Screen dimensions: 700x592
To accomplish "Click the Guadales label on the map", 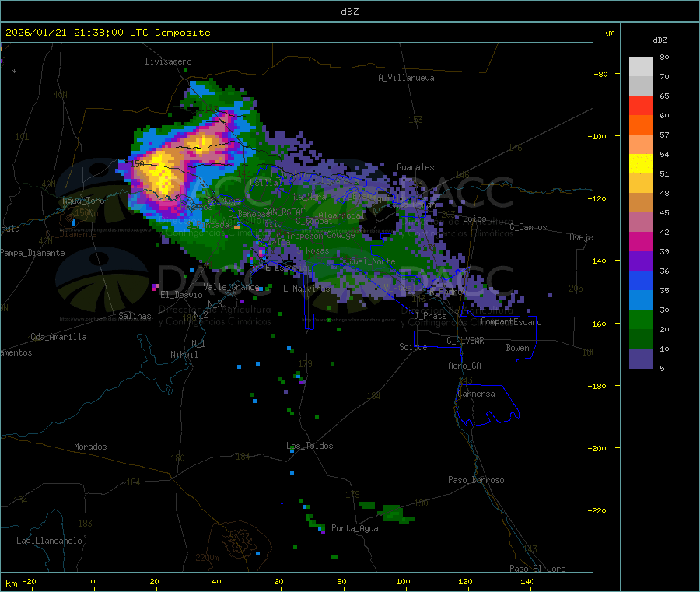I will coord(415,167).
